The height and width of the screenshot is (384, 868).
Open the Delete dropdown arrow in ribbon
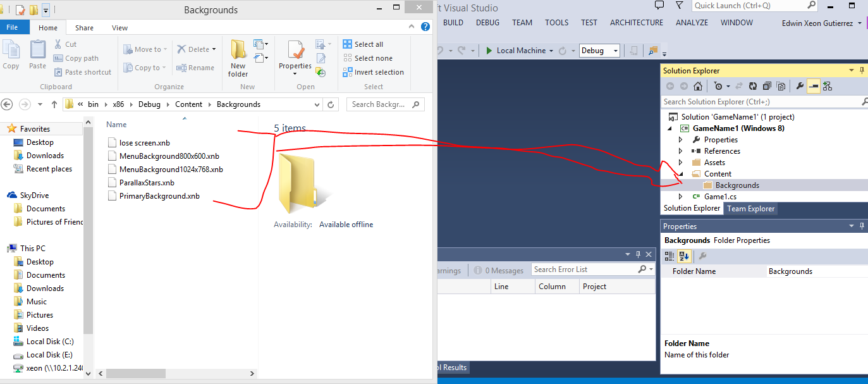214,49
